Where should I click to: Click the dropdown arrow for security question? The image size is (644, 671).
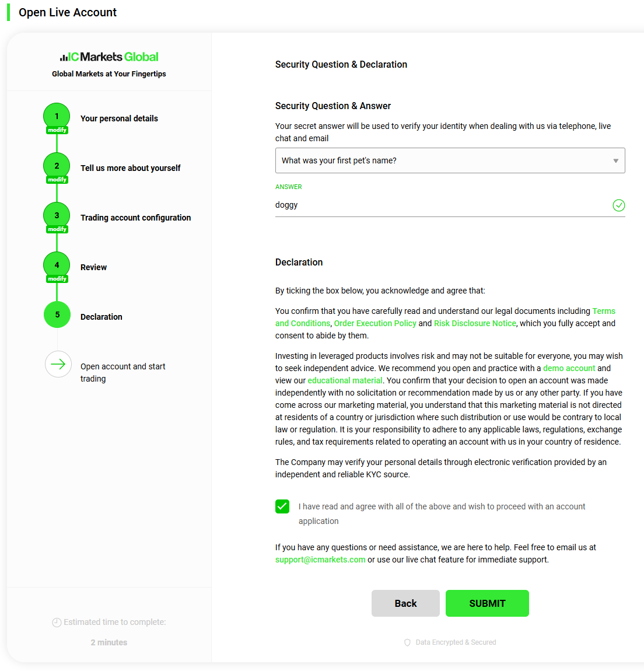click(615, 161)
